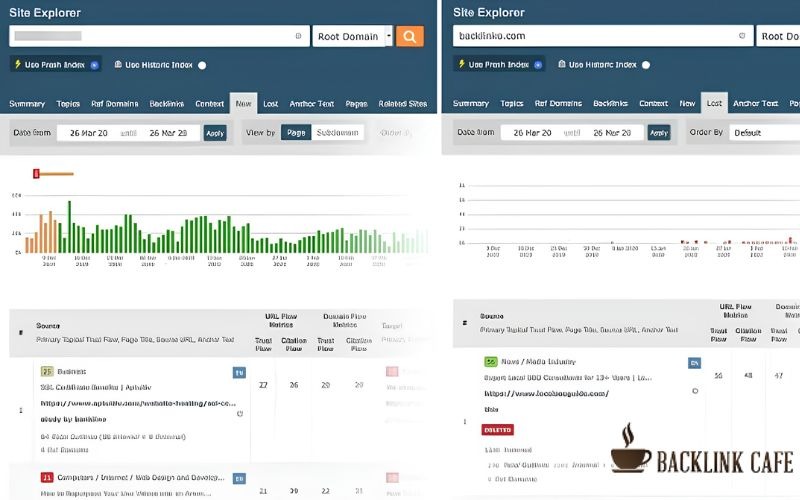Screen dimensions: 800x500
Task: Open Lost tab in left panel
Action: click(270, 104)
